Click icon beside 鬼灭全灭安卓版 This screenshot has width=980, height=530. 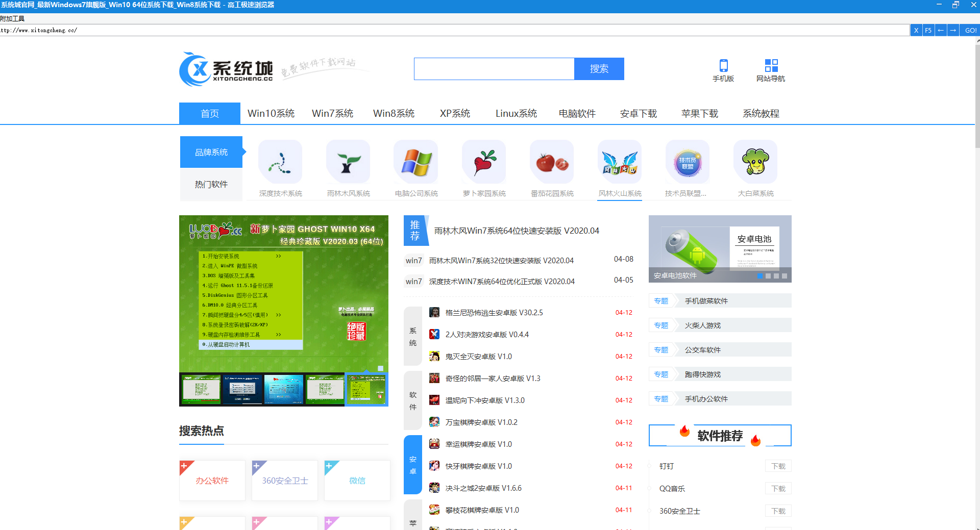434,356
